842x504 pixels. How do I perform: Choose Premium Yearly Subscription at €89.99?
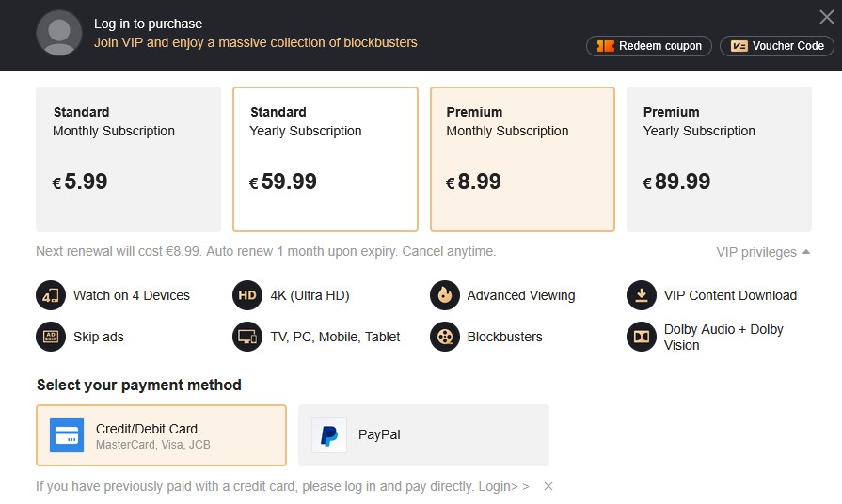click(x=719, y=159)
